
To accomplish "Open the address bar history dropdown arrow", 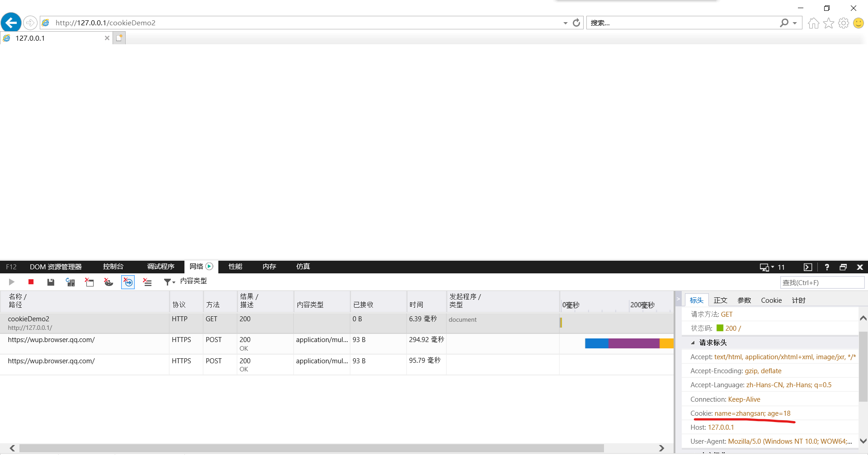I will coord(566,23).
